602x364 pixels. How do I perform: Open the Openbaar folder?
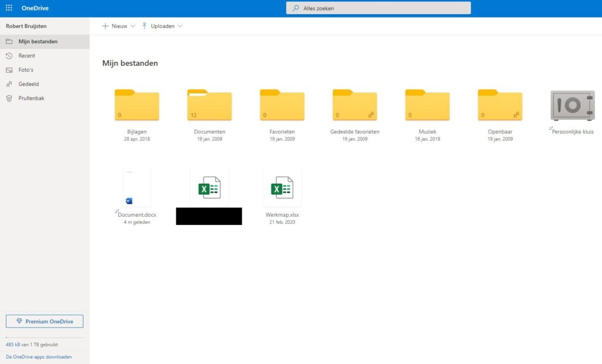tap(500, 106)
